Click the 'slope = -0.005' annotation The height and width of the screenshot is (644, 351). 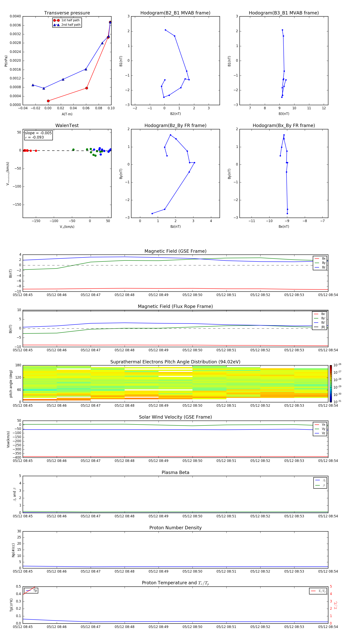pos(38,133)
